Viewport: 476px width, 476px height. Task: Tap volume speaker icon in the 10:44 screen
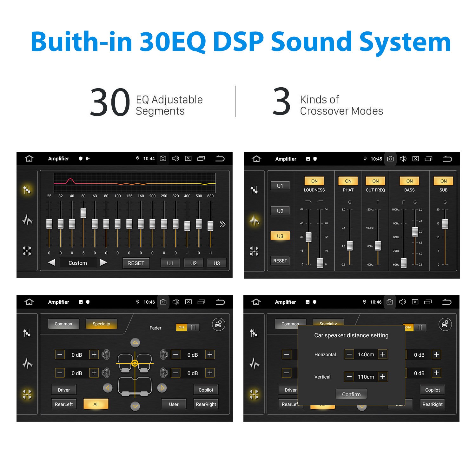tap(175, 158)
